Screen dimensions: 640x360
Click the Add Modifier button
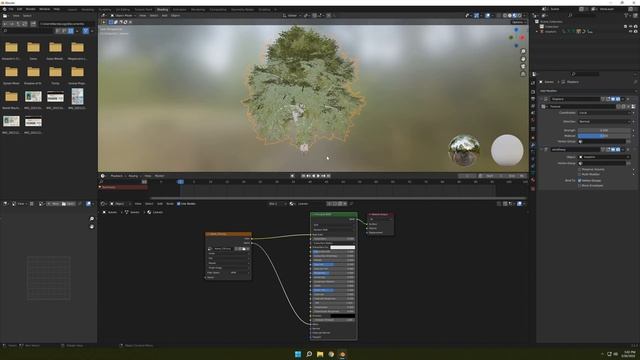pyautogui.click(x=587, y=91)
